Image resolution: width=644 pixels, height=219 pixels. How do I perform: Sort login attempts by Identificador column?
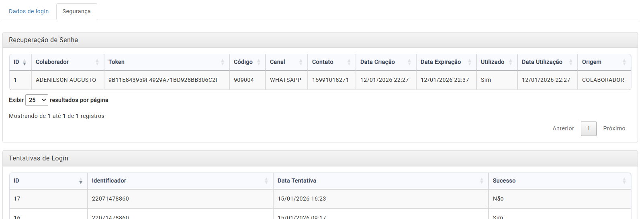click(x=180, y=181)
